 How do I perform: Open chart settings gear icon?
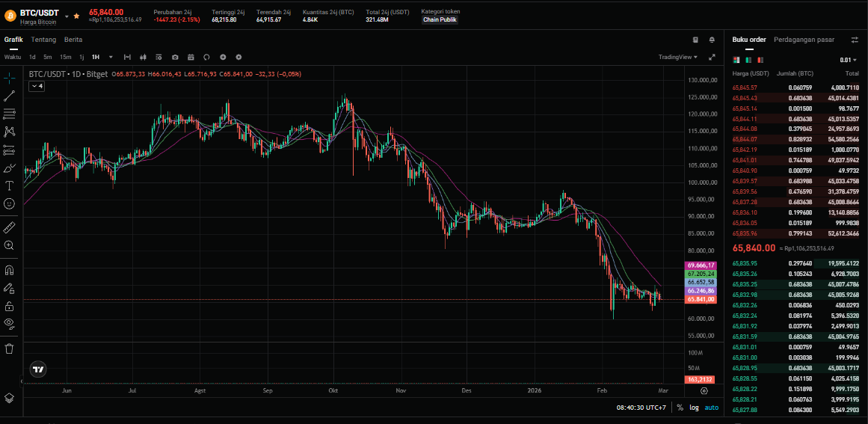tap(238, 57)
